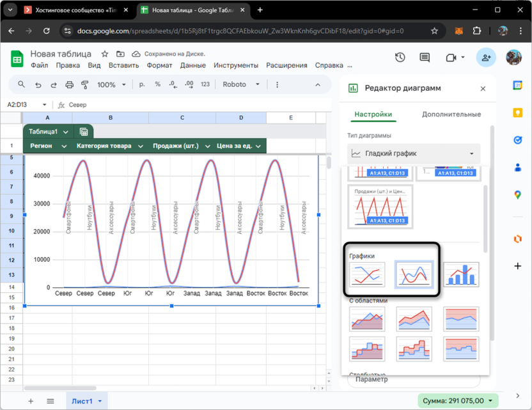The height and width of the screenshot is (410, 532).
Task: Open the Roboto font dropdown
Action: [x=241, y=84]
